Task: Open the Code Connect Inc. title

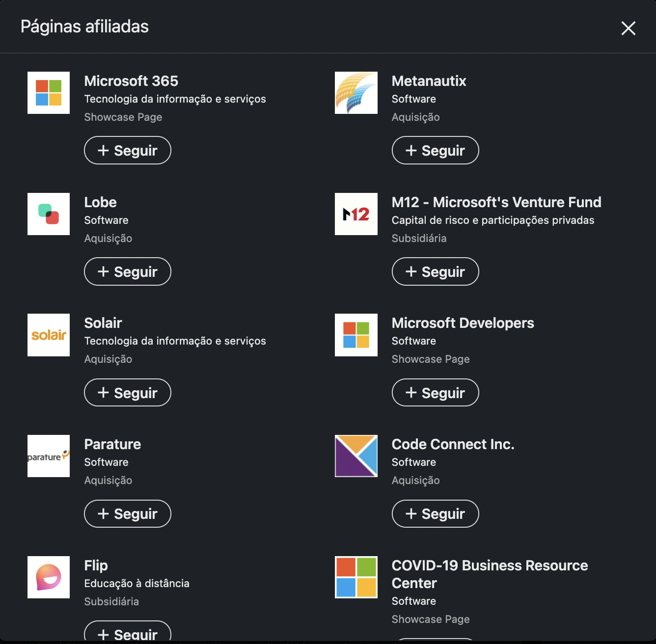Action: pos(453,444)
